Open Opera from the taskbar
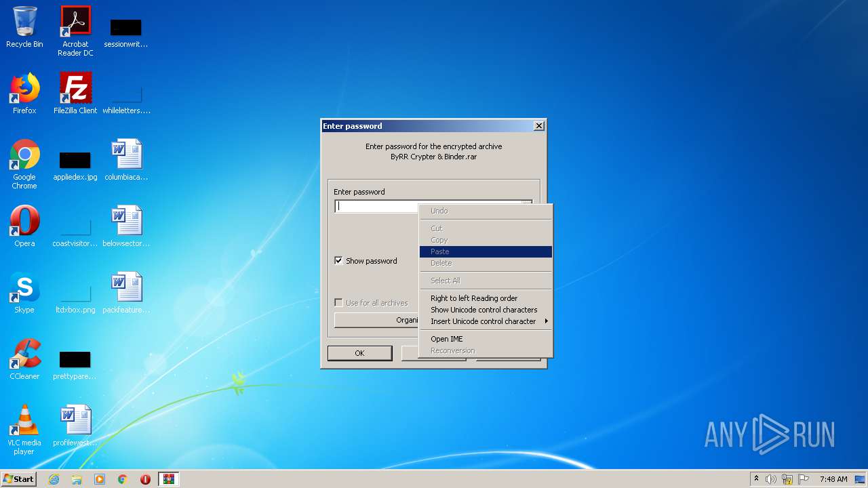The width and height of the screenshot is (868, 488). [x=145, y=479]
